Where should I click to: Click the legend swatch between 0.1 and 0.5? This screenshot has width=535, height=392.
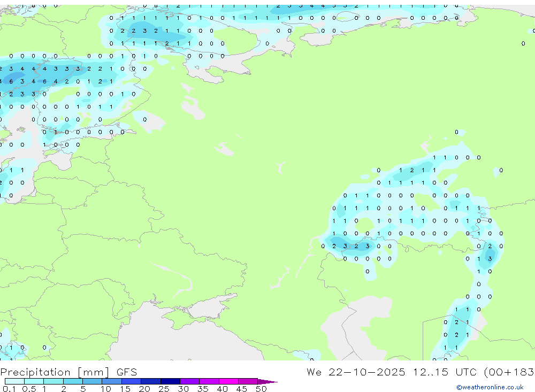14,381
